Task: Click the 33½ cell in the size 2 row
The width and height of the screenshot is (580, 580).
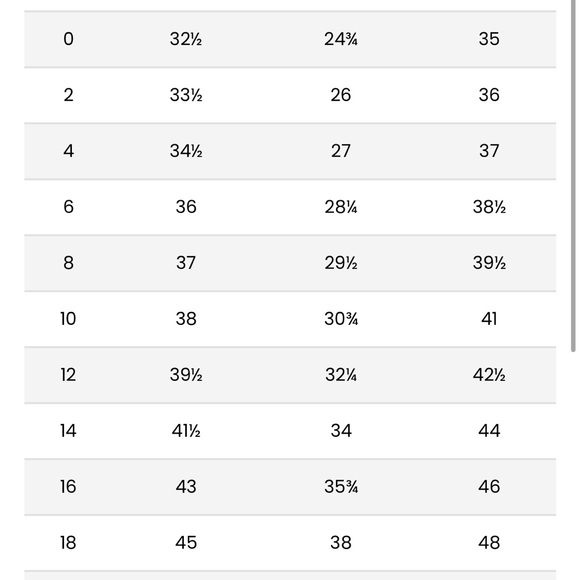Action: point(186,95)
